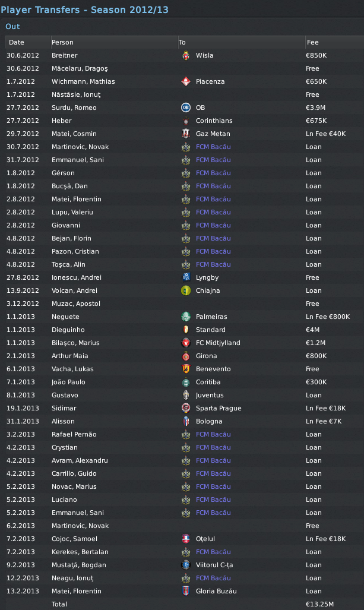Image resolution: width=364 pixels, height=610 pixels.
Task: Click the Out section heading
Action: [12, 27]
